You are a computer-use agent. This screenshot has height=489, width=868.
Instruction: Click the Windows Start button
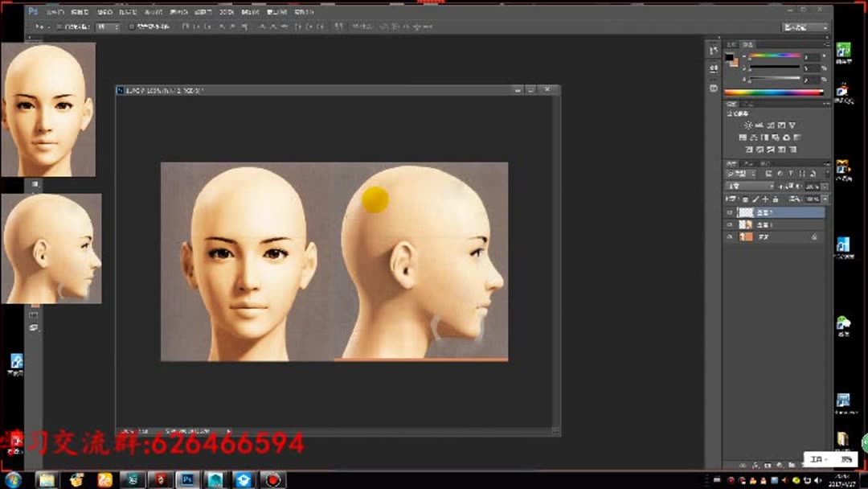click(x=14, y=482)
